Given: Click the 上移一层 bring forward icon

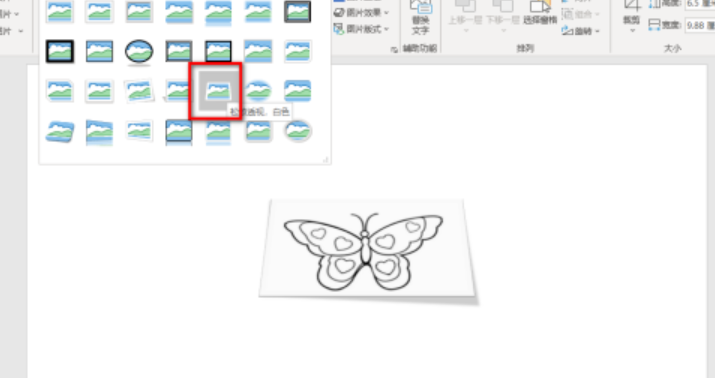Looking at the screenshot, I should click(x=465, y=14).
